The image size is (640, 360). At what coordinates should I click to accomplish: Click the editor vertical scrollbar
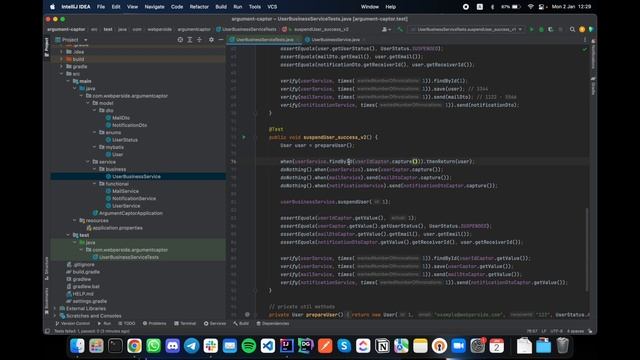587,249
